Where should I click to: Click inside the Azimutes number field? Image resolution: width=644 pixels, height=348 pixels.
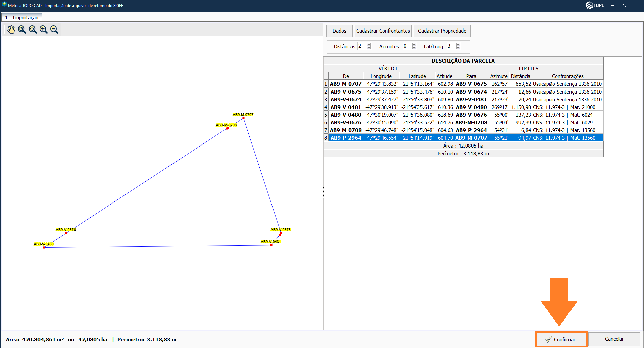click(407, 46)
